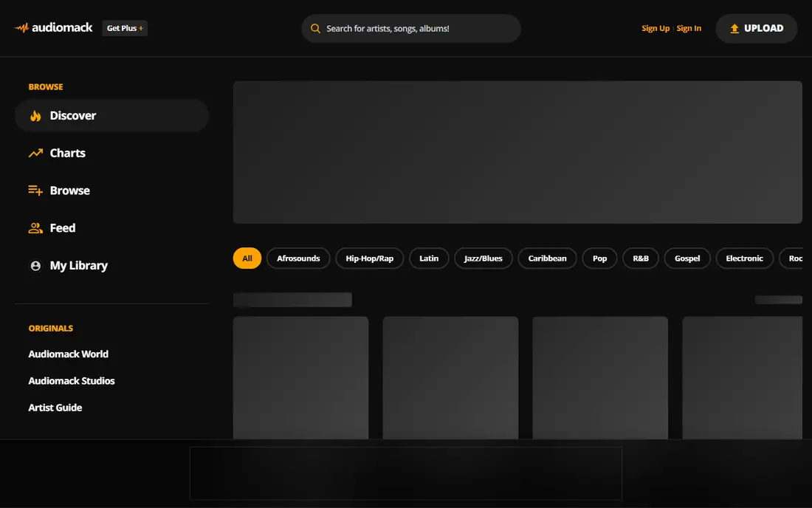812x508 pixels.
Task: Open the Artist Guide link
Action: (55, 408)
